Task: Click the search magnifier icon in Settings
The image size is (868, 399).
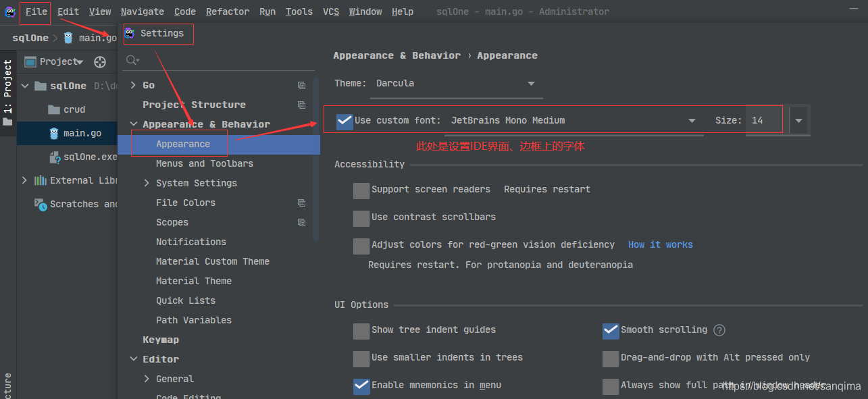Action: 133,60
